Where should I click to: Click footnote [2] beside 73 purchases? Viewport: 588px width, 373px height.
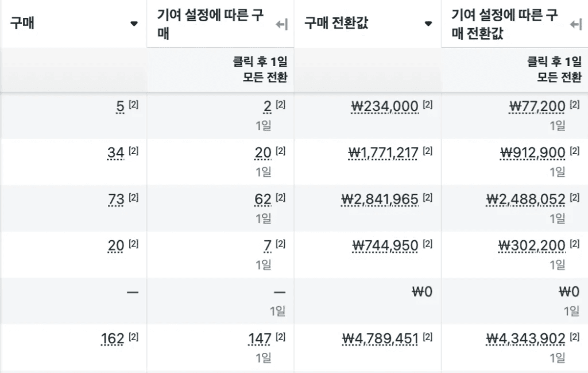(134, 197)
